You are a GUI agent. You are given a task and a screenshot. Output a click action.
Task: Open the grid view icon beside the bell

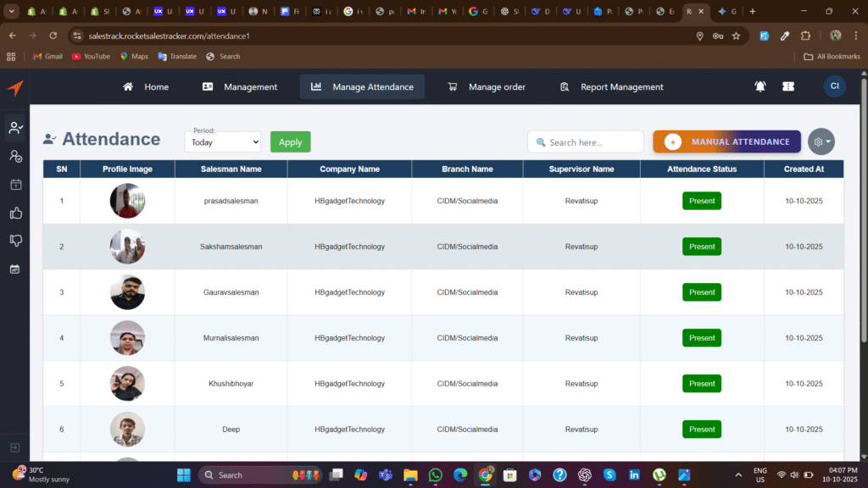click(x=788, y=86)
